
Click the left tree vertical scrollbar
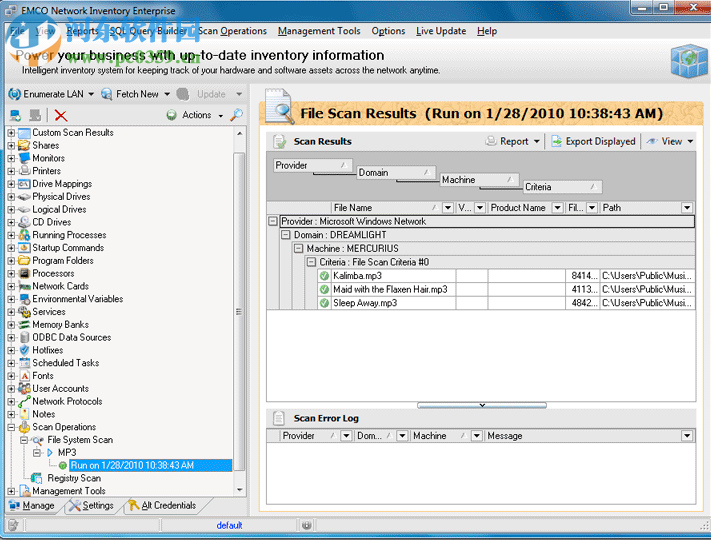pos(239,312)
